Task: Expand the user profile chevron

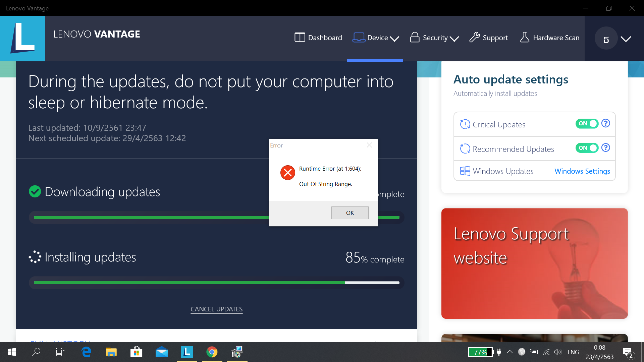Action: [626, 39]
